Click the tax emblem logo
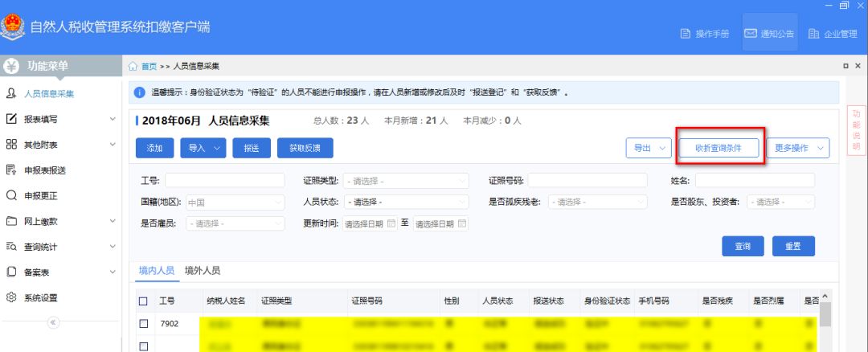 coord(12,27)
